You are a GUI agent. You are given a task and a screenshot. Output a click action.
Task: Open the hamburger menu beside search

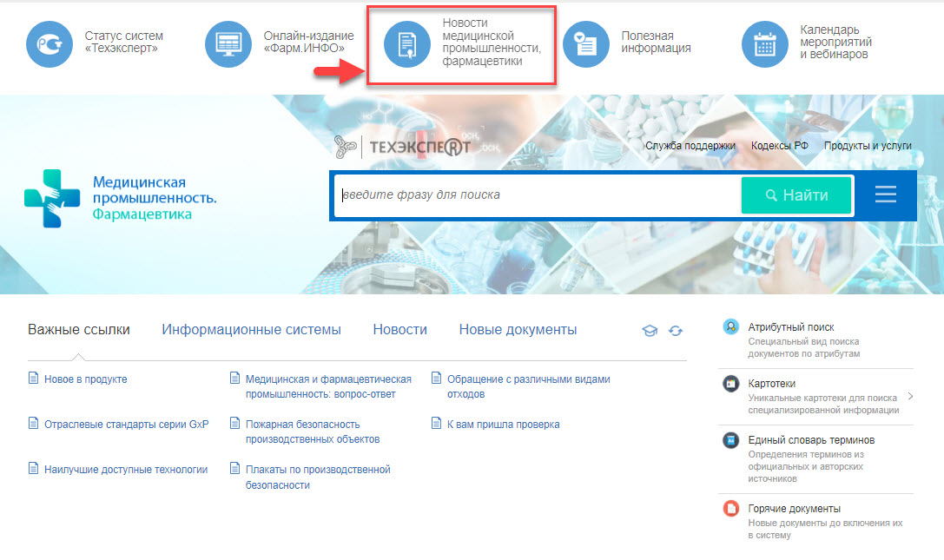(x=885, y=194)
